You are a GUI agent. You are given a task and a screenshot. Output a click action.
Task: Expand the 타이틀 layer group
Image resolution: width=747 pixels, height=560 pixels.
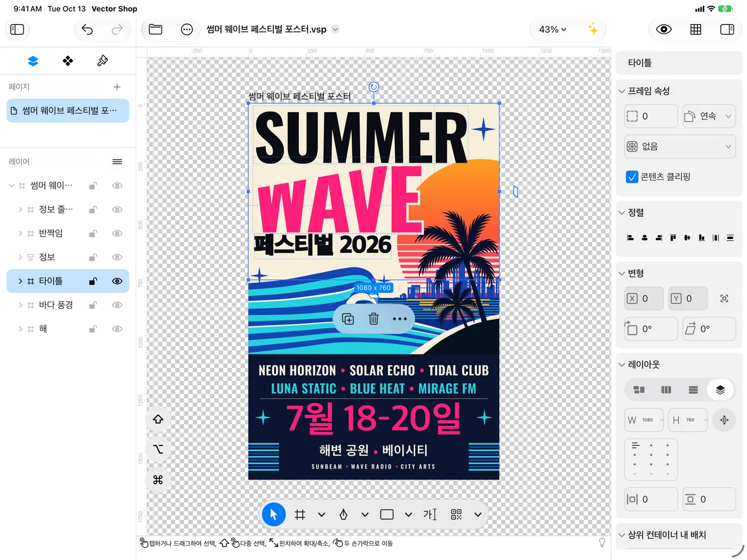coord(20,281)
